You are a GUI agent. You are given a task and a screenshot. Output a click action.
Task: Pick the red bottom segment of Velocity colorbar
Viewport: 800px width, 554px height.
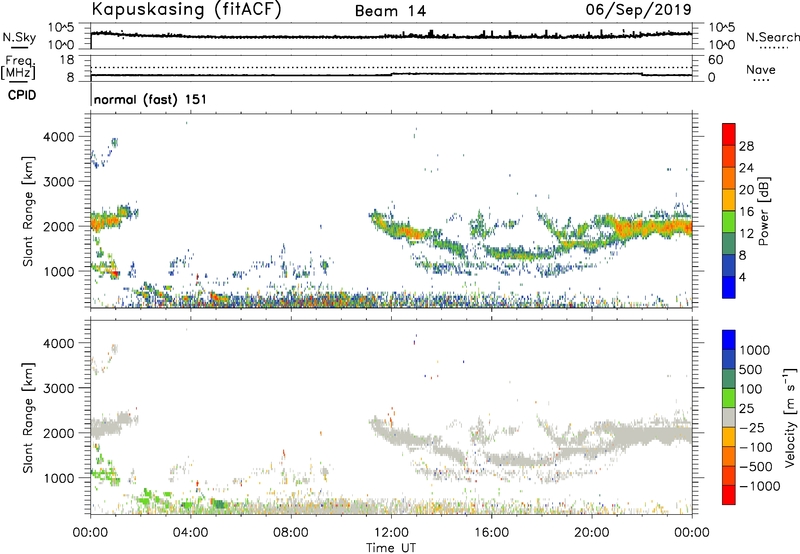729,495
